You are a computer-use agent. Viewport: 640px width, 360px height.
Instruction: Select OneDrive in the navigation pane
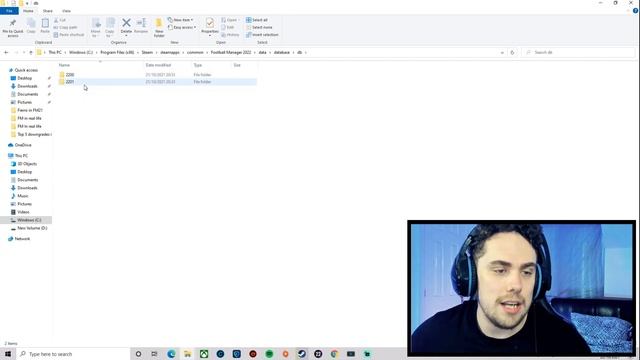click(23, 145)
